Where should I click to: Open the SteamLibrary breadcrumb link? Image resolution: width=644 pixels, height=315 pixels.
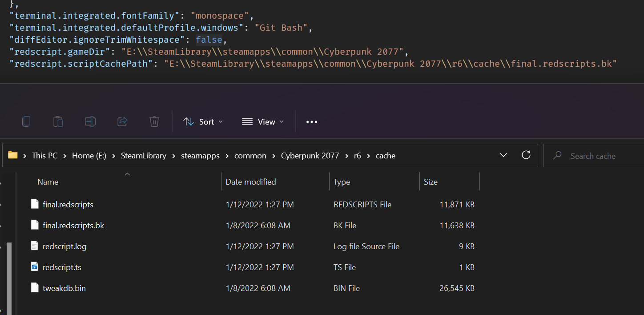(x=143, y=155)
